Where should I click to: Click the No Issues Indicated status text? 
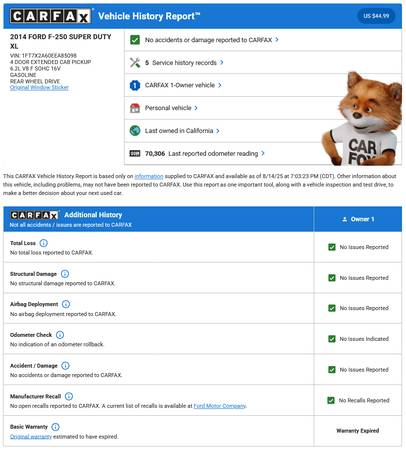364,339
